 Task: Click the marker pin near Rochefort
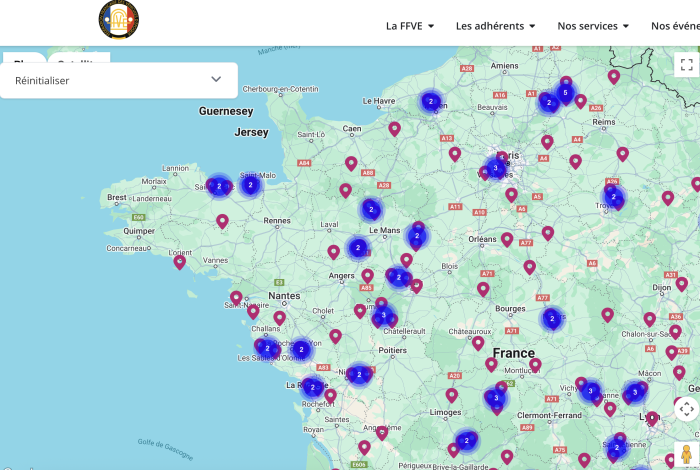[330, 395]
